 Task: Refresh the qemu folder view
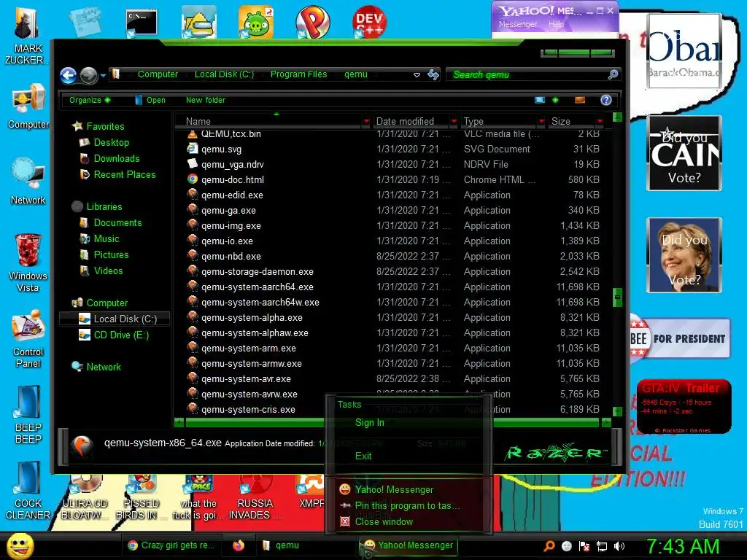coord(433,75)
